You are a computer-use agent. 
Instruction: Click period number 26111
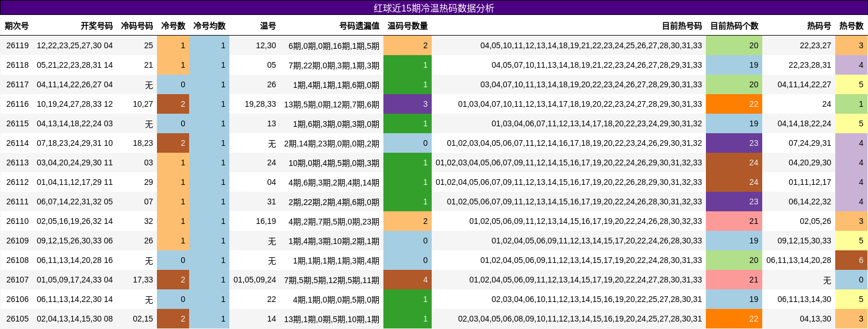tap(17, 202)
